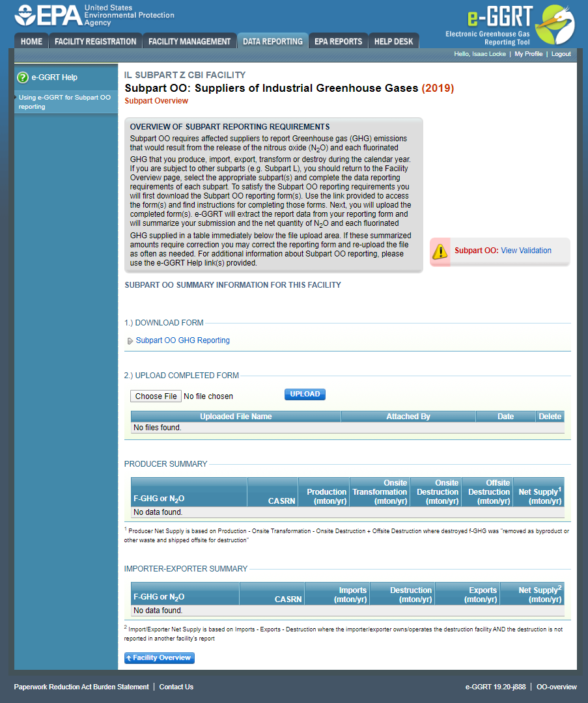This screenshot has height=703, width=588.
Task: Switch to the FACILITY MANAGEMENT tab
Action: (189, 41)
